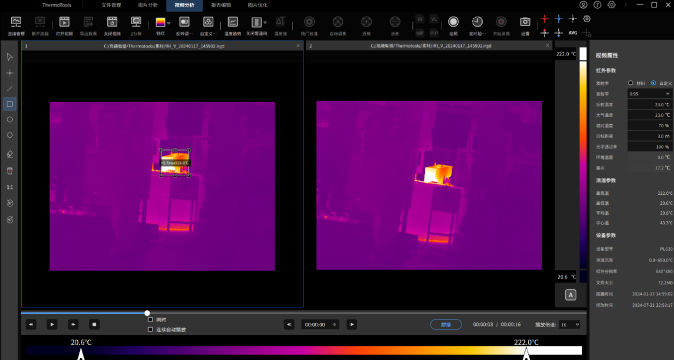This screenshot has width=674, height=360.
Task: Expand the emissivity 0.95 combo box
Action: [x=649, y=94]
